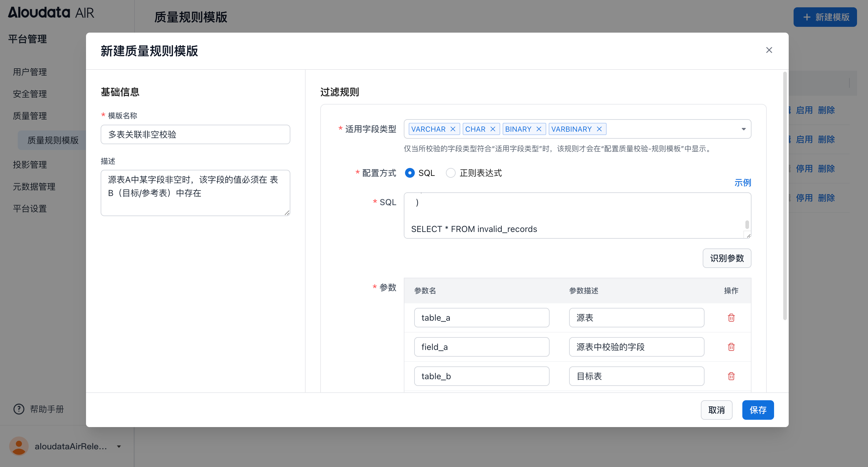The image size is (868, 467).
Task: Delete the field_a parameter row
Action: point(731,347)
